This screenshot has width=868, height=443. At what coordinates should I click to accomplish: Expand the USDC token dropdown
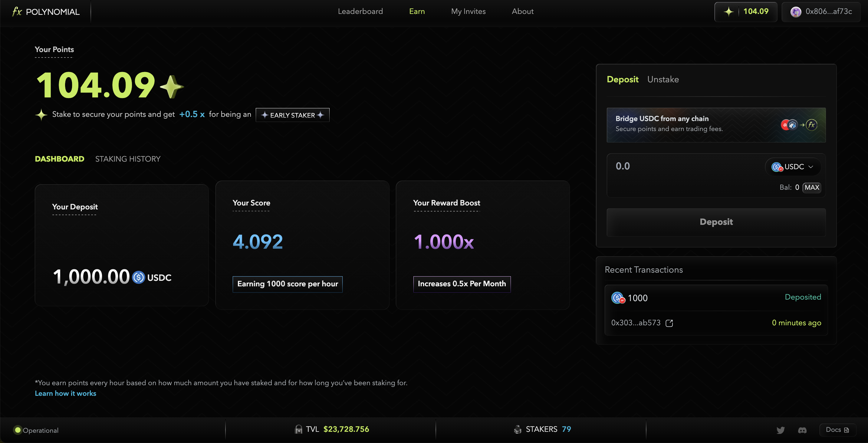coord(793,167)
